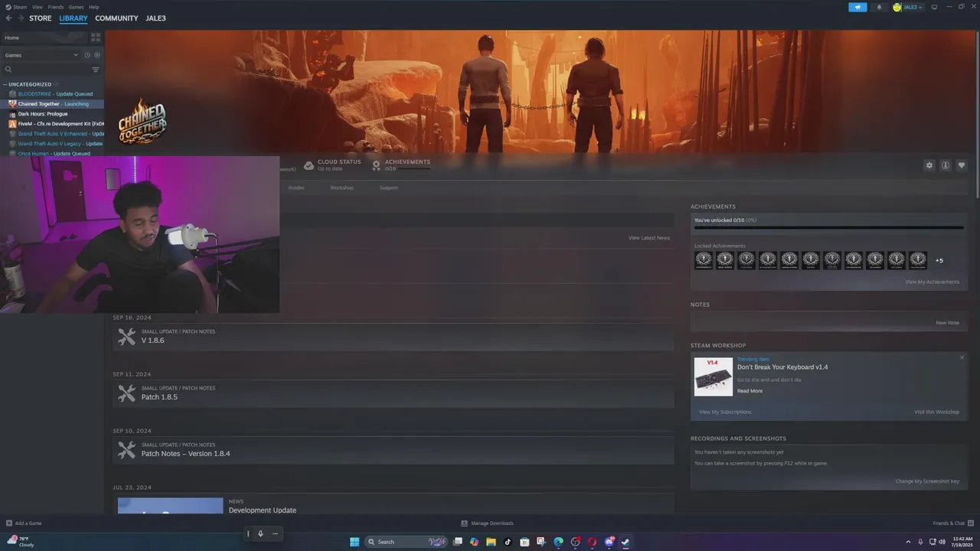This screenshot has height=551, width=980.
Task: Open the game's Support tab
Action: point(388,187)
